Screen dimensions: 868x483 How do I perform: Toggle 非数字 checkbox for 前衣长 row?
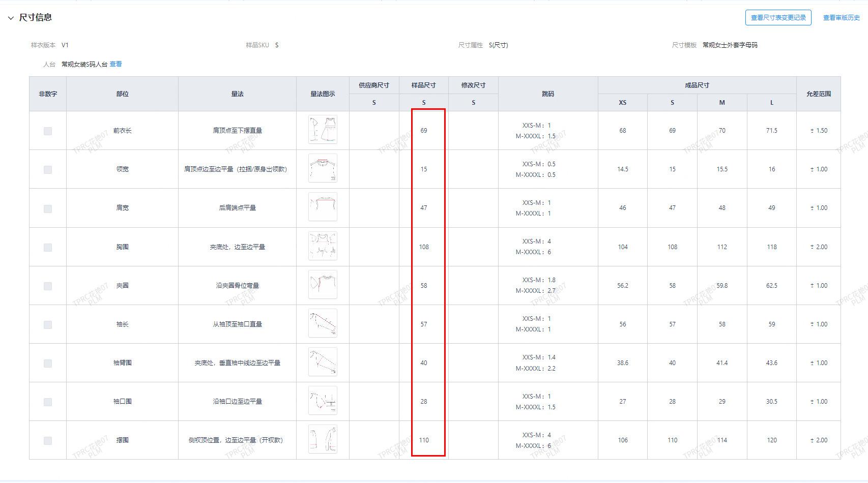[48, 131]
